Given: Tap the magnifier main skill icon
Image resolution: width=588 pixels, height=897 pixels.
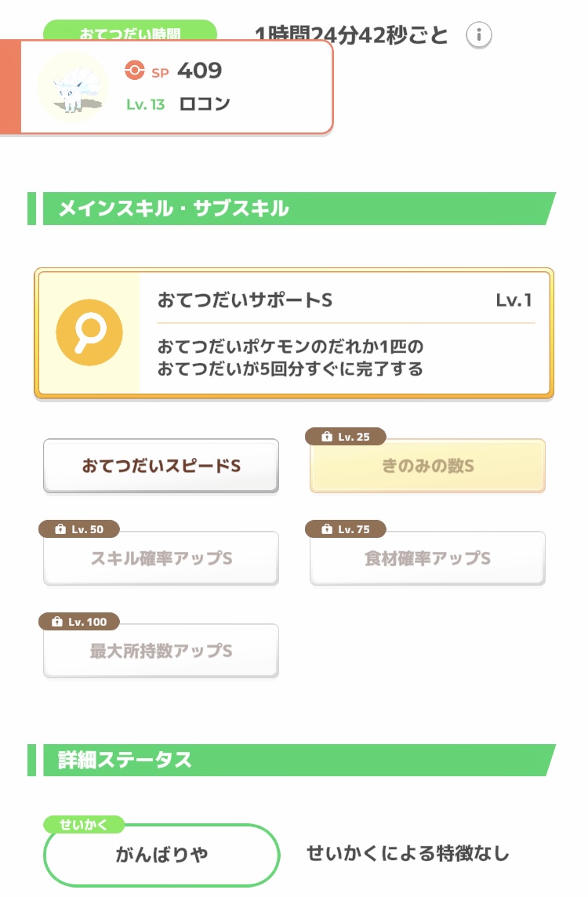Looking at the screenshot, I should coord(89,332).
